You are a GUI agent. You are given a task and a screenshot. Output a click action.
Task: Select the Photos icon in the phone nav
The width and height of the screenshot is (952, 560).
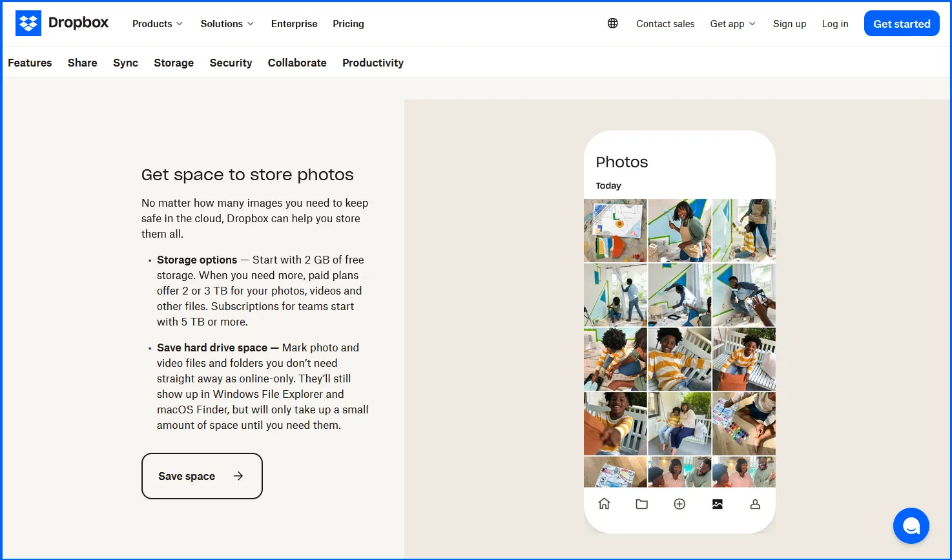click(x=717, y=504)
